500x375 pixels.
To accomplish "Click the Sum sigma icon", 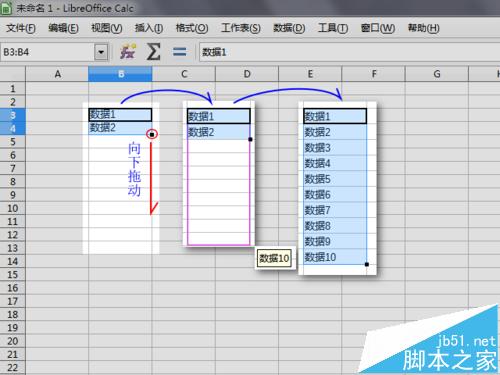I will tap(153, 52).
